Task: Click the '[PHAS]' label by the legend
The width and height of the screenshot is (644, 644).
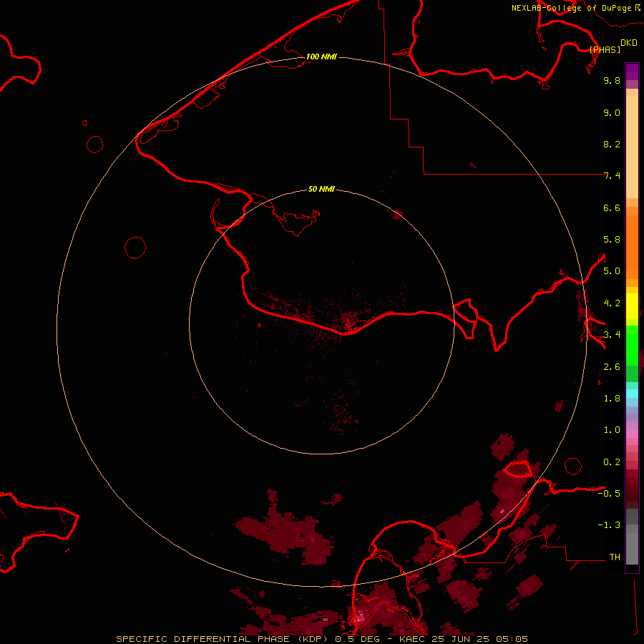Action: tap(605, 49)
